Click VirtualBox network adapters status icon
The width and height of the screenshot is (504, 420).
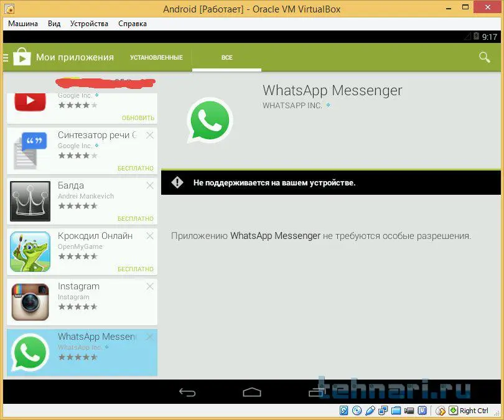point(383,411)
